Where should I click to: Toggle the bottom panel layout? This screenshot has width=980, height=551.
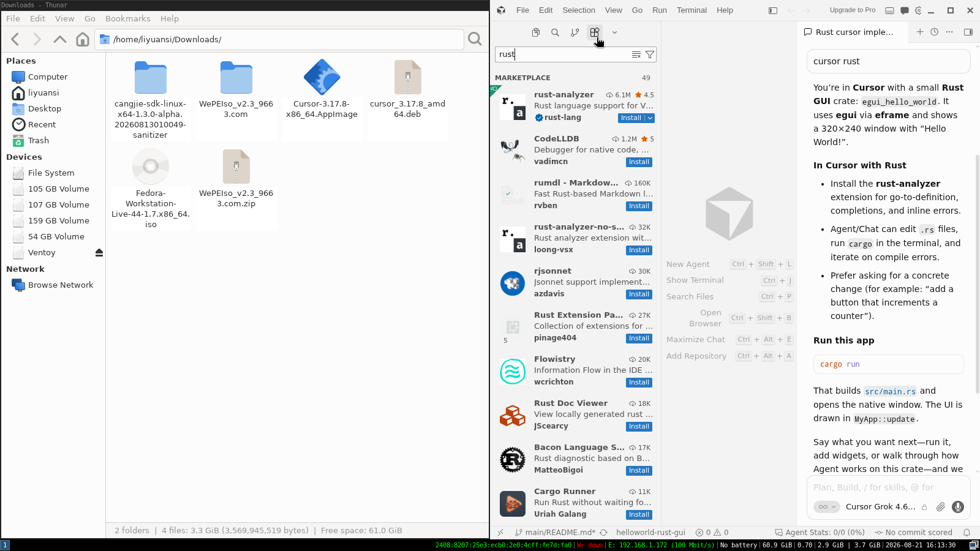click(x=889, y=10)
